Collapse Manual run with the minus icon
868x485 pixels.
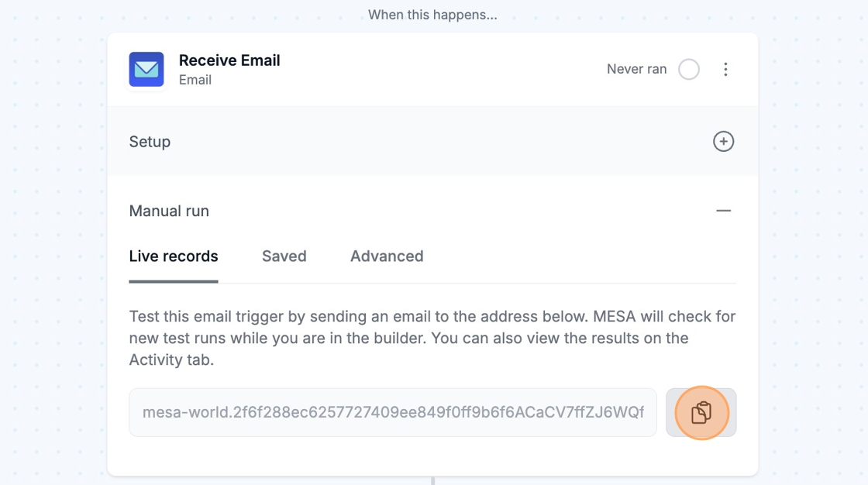tap(723, 211)
